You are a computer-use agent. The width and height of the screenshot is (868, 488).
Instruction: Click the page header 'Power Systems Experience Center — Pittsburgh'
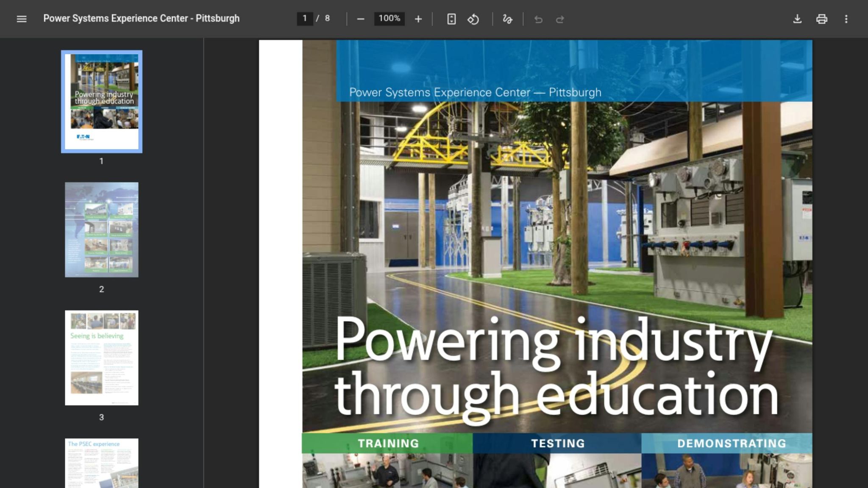coord(475,92)
